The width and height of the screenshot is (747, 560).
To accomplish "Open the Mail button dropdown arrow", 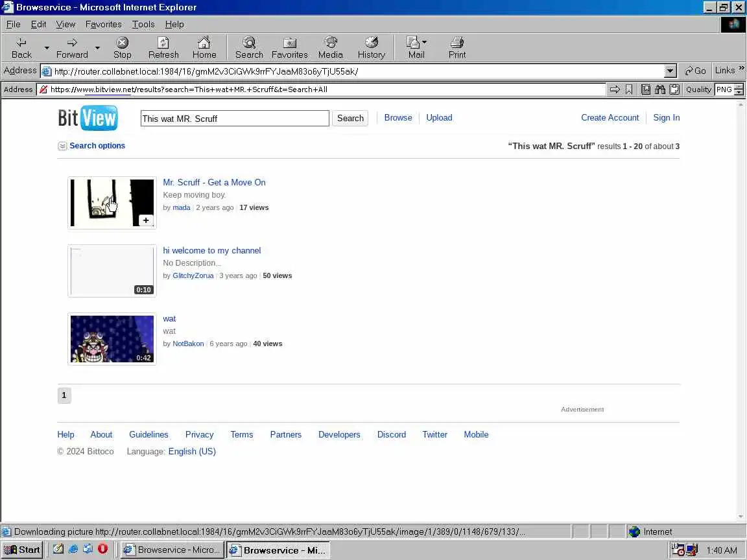I will tap(425, 42).
